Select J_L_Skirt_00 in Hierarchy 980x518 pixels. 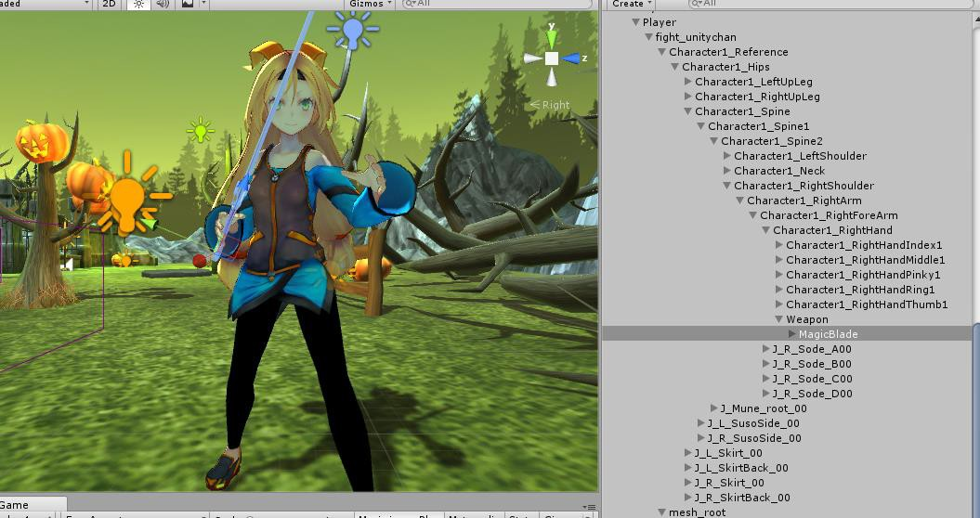[x=729, y=453]
